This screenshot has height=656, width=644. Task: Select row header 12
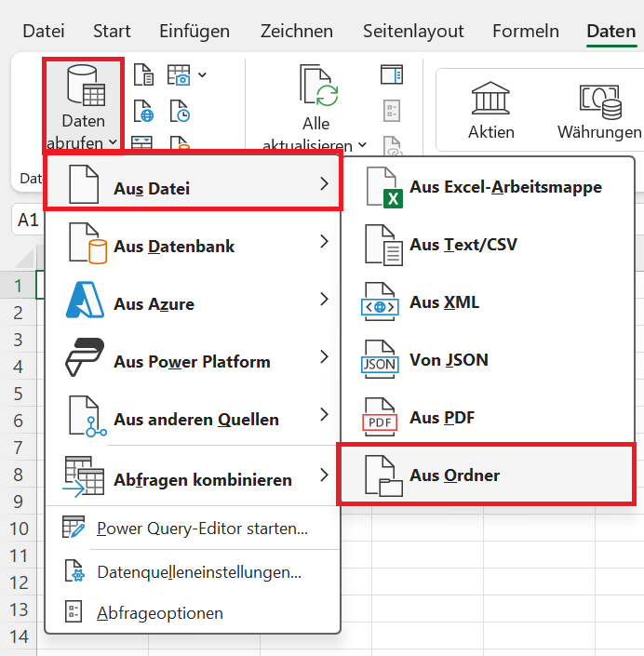19,582
